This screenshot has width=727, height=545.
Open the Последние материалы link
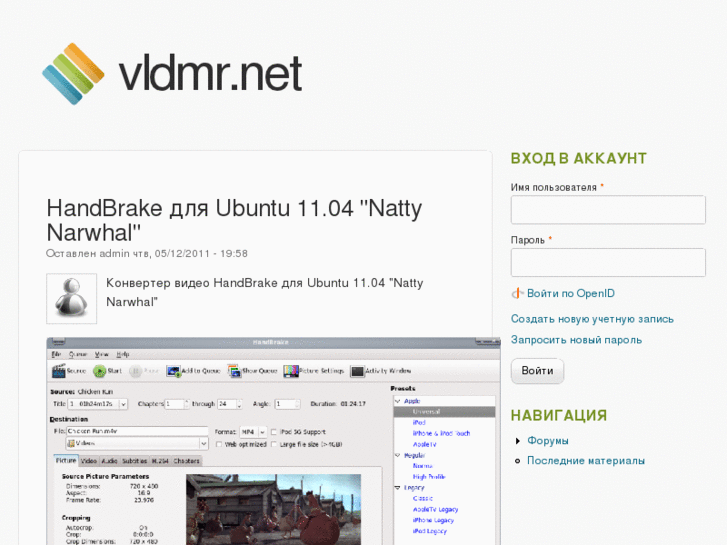586,461
